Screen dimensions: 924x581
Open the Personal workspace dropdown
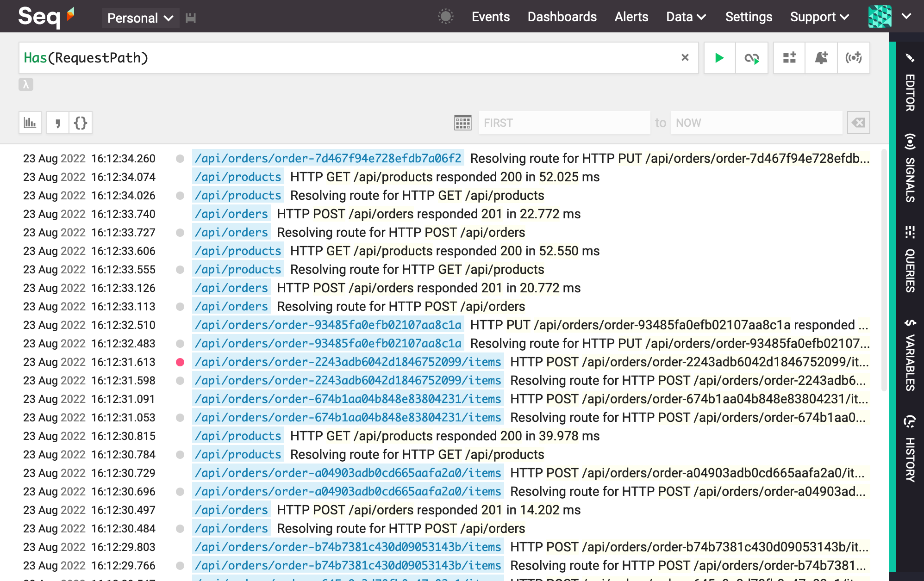pos(140,18)
